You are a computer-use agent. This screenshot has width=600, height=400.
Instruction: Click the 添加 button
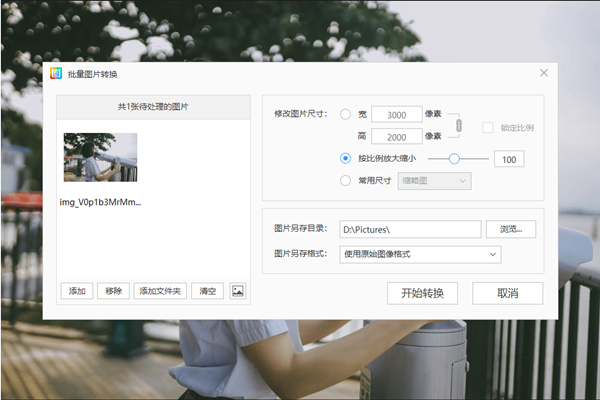pyautogui.click(x=77, y=291)
